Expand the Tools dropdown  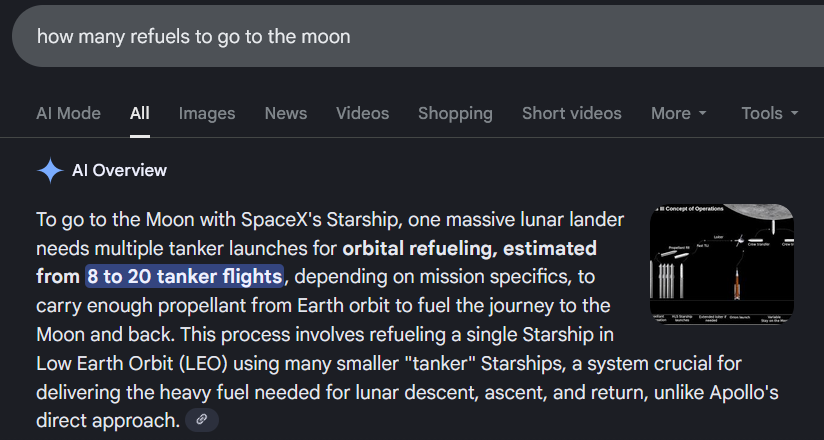(770, 113)
